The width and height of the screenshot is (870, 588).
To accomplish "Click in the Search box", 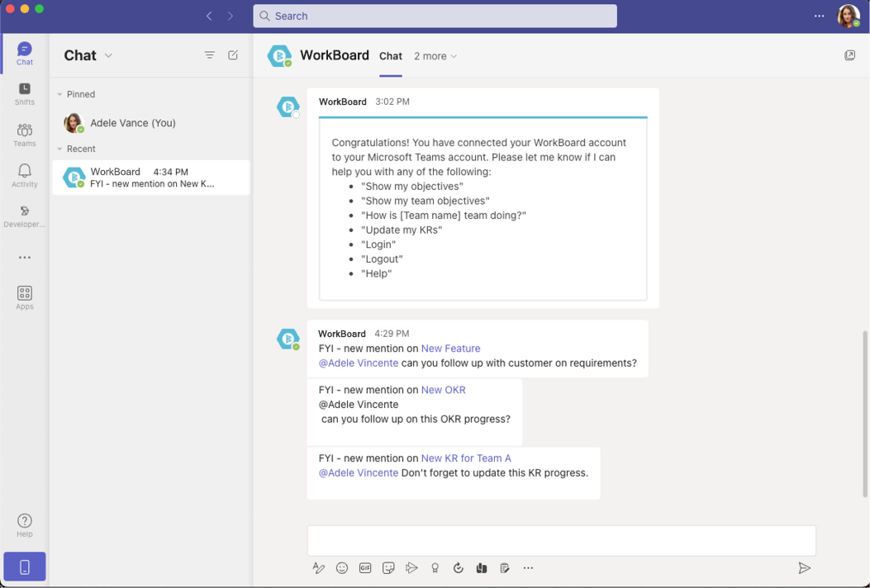I will pyautogui.click(x=435, y=16).
